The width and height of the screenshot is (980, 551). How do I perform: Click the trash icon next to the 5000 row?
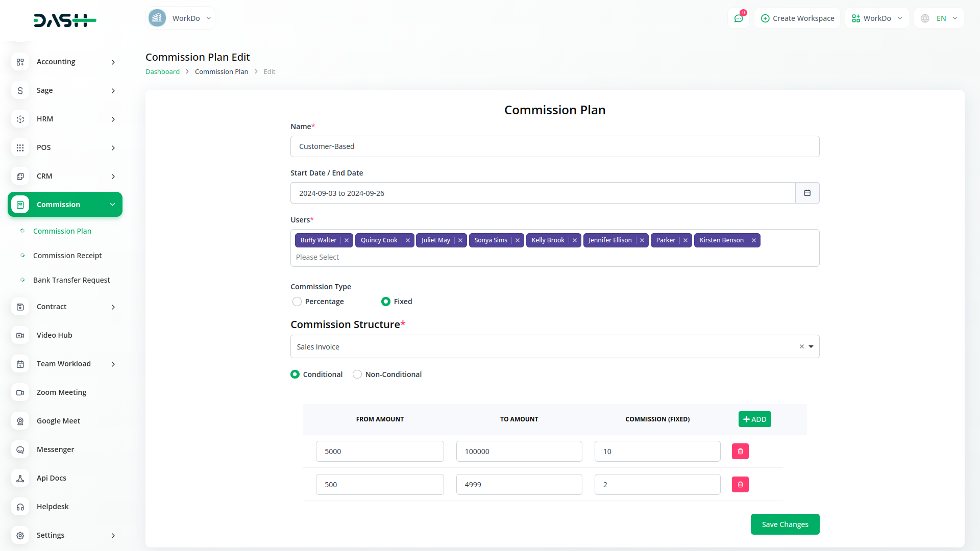pyautogui.click(x=740, y=451)
